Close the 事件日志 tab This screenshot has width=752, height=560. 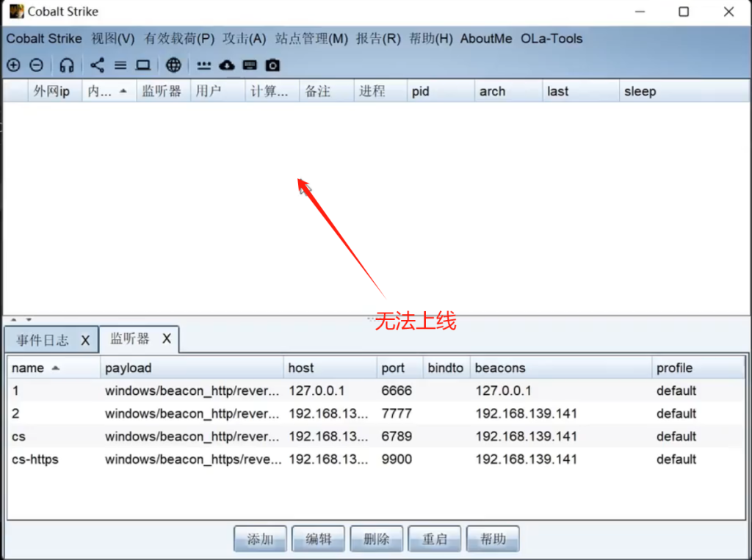[85, 341]
